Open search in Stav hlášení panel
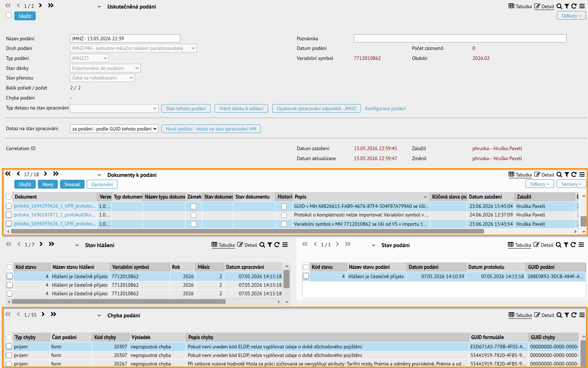This screenshot has width=588, height=368. (262, 245)
